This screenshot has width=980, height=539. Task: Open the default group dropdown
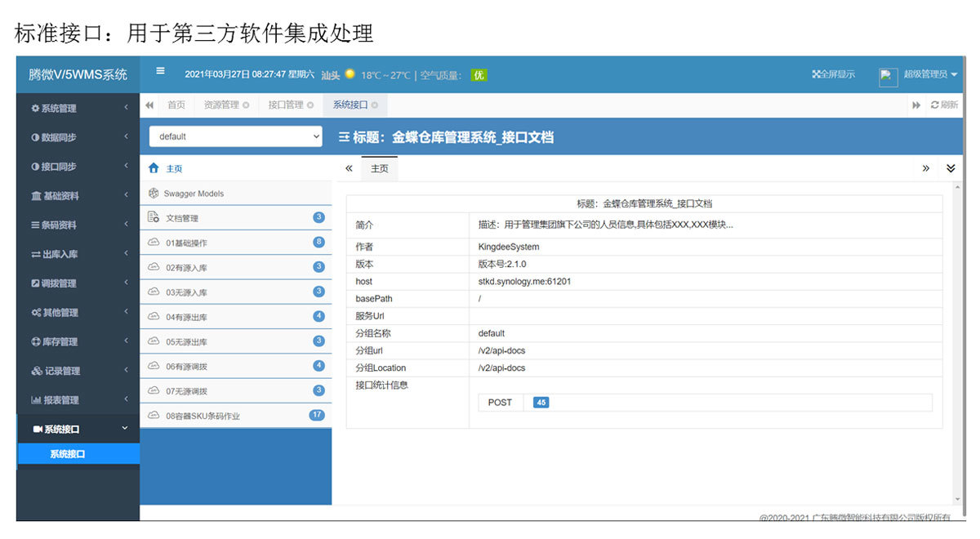click(x=236, y=136)
